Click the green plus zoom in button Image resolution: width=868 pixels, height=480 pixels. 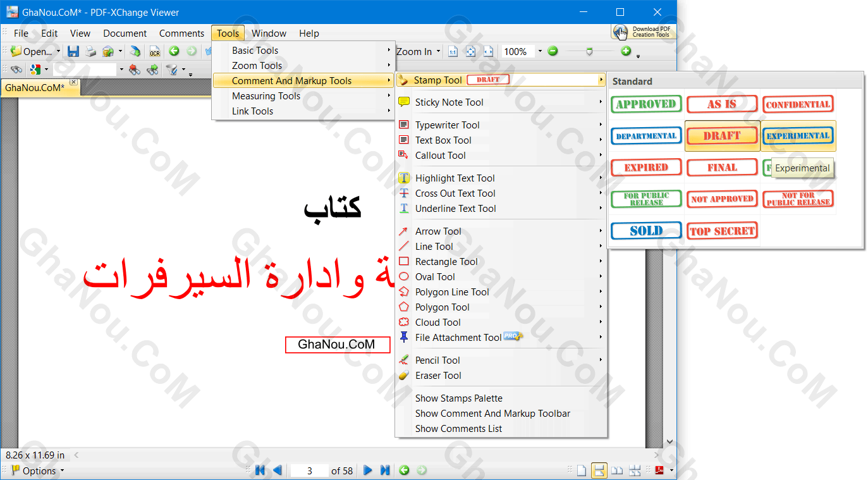[626, 51]
